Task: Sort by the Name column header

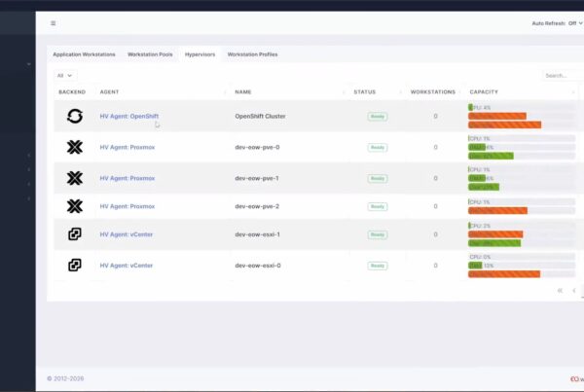Action: pos(243,92)
